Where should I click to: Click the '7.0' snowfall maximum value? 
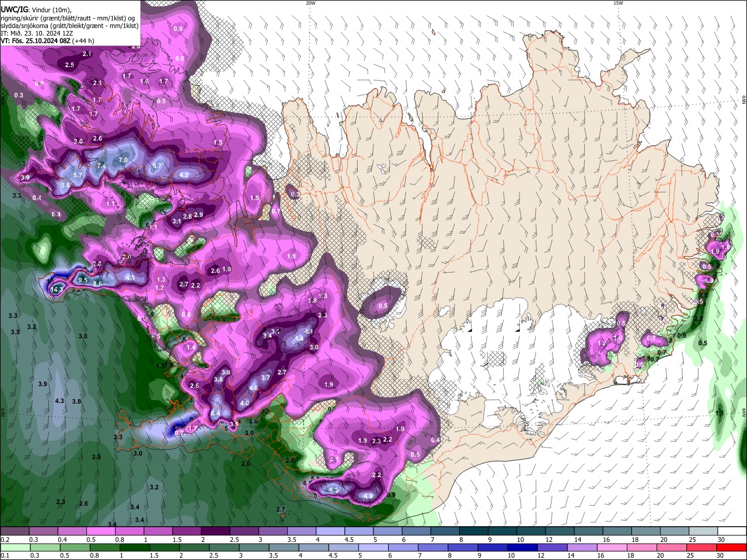[x=123, y=160]
